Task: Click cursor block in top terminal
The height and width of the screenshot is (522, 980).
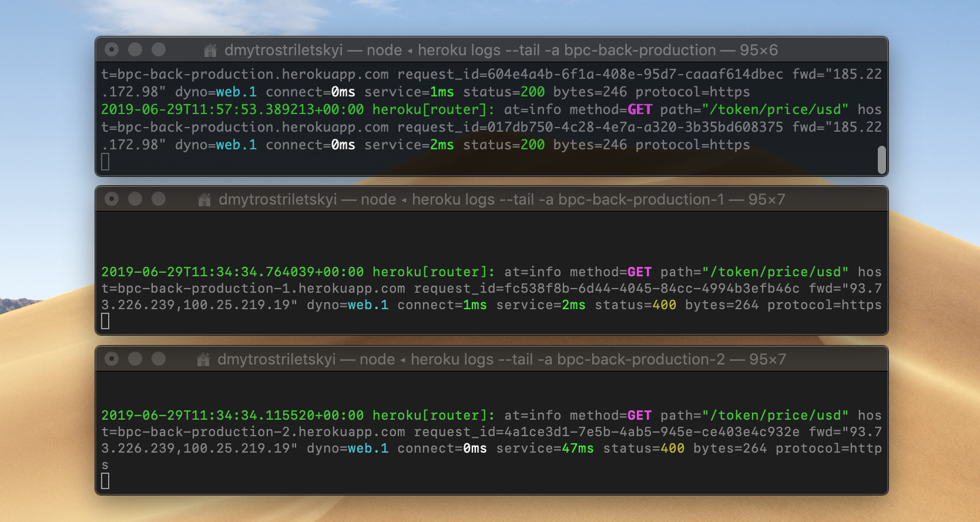Action: pyautogui.click(x=105, y=162)
